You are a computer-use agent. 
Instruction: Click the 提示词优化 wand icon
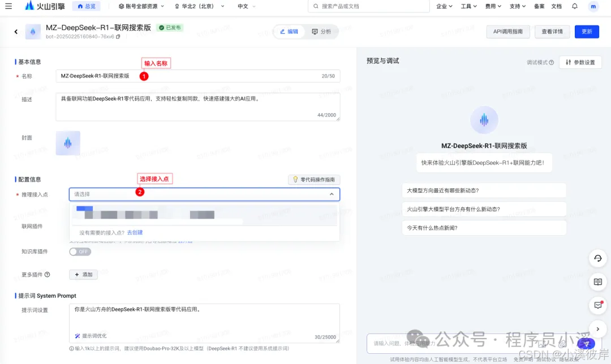point(77,336)
